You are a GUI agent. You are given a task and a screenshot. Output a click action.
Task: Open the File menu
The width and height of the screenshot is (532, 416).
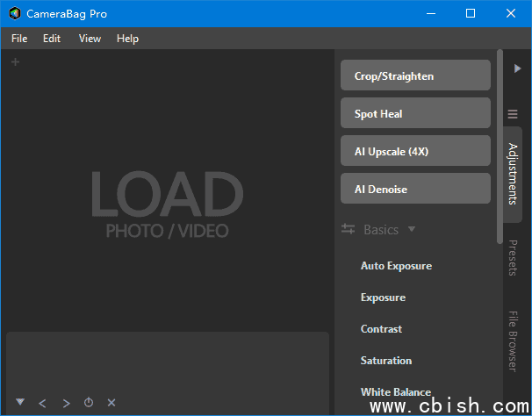pos(19,39)
